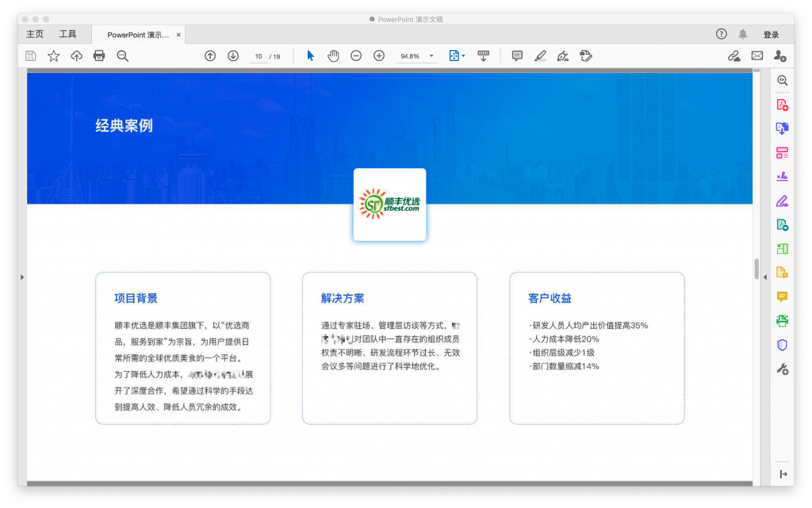
Task: Click the page number field showing 10
Action: tap(259, 56)
